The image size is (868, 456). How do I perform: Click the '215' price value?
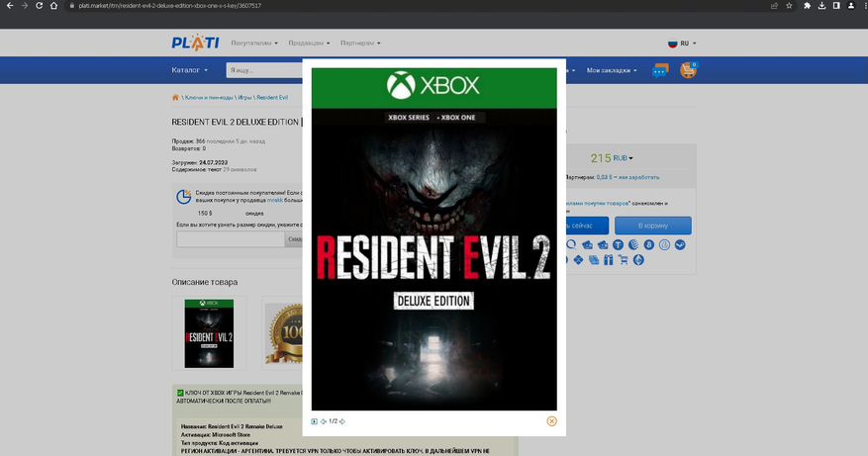(601, 158)
